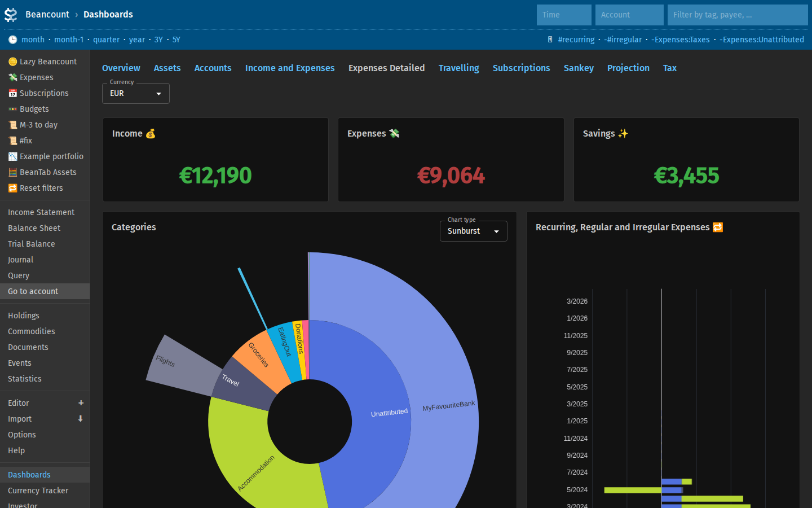
Task: Set the time range to month
Action: point(33,40)
